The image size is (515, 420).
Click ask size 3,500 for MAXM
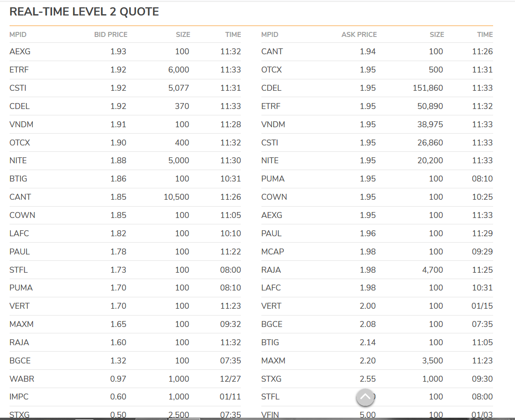click(x=432, y=361)
